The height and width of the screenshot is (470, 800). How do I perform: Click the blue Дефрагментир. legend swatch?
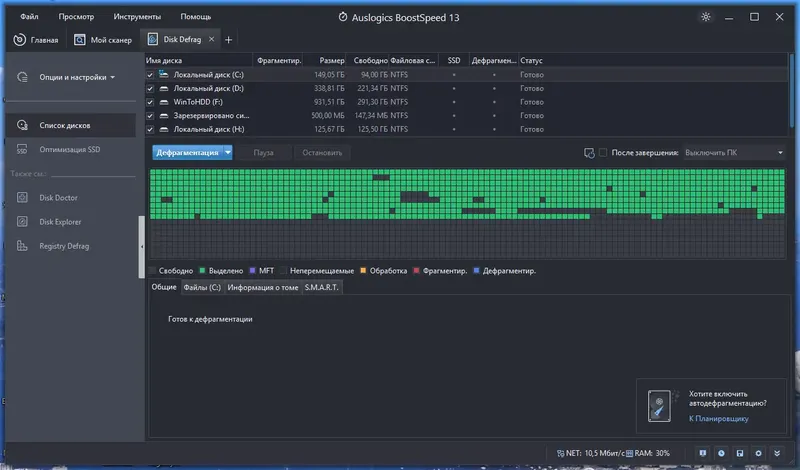point(477,270)
